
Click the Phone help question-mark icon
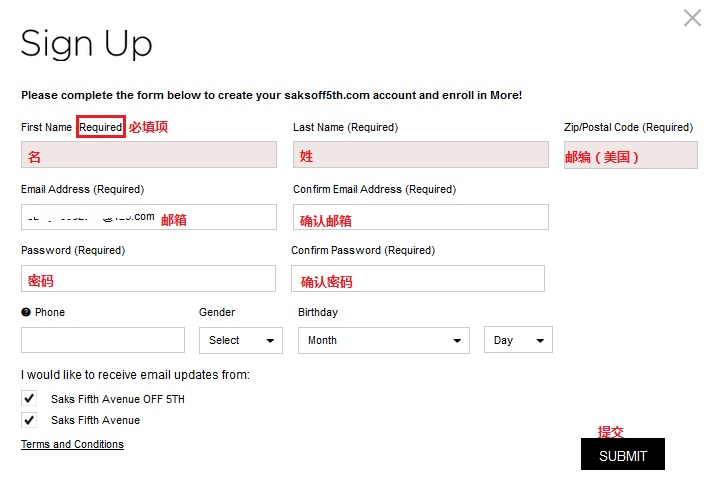pyautogui.click(x=26, y=312)
